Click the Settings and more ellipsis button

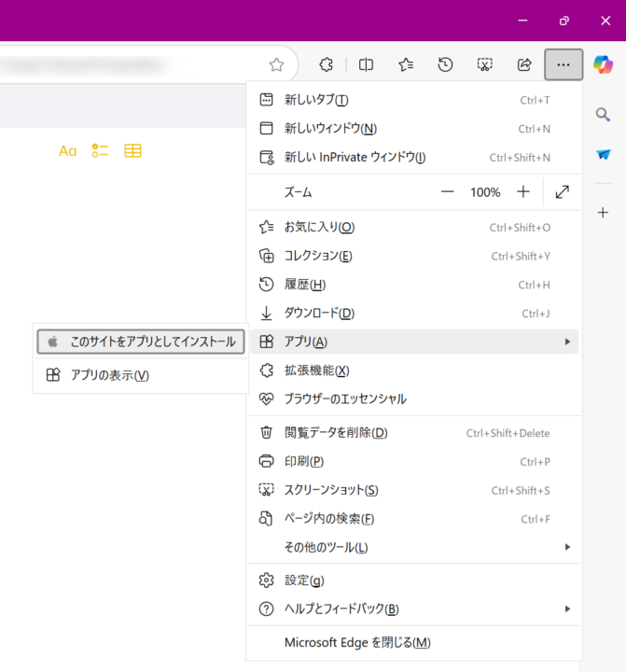point(563,64)
